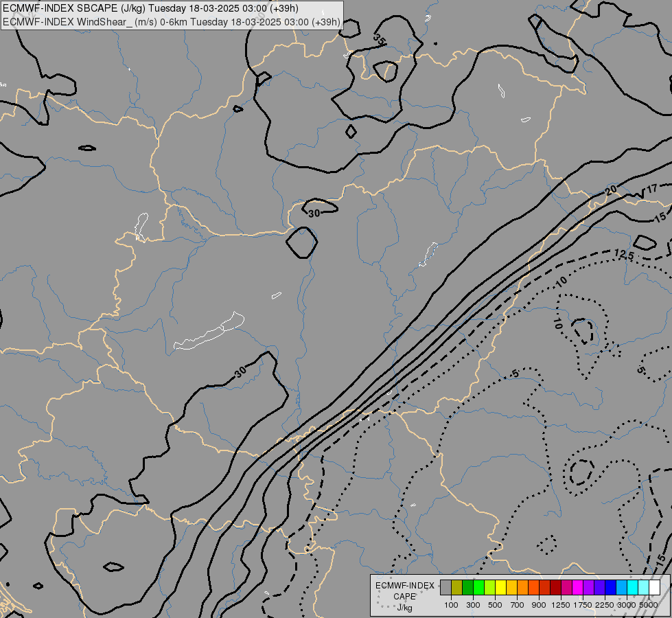Viewport: 672px width, 618px height.
Task: Click the dark green legend swatch
Action: (x=467, y=587)
